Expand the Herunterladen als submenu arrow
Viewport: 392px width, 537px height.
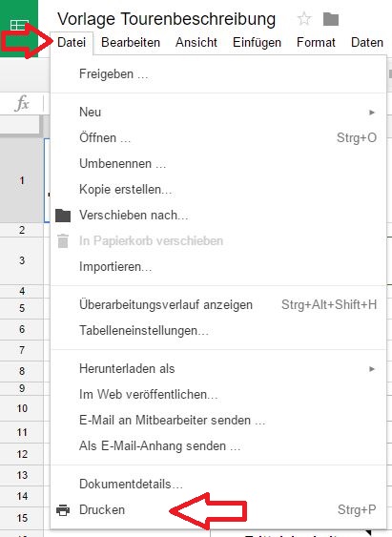tap(372, 369)
